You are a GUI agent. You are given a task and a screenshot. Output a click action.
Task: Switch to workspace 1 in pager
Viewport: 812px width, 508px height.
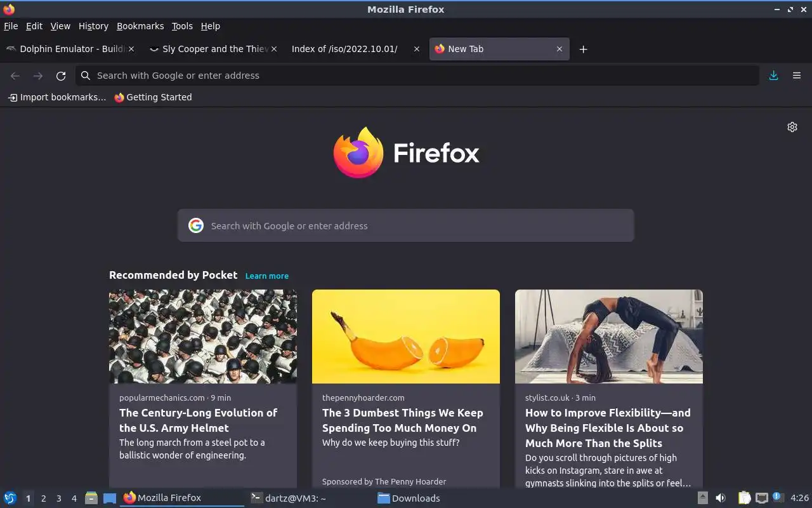[x=28, y=498]
